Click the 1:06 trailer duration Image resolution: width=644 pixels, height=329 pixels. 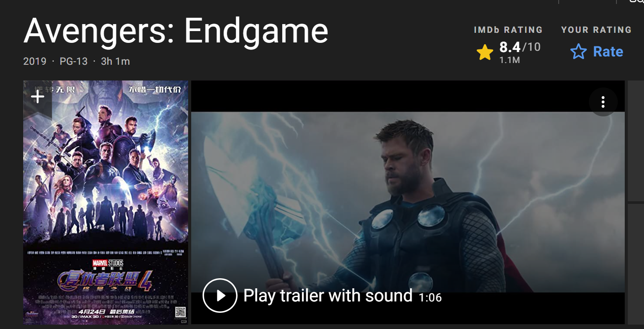coord(430,298)
